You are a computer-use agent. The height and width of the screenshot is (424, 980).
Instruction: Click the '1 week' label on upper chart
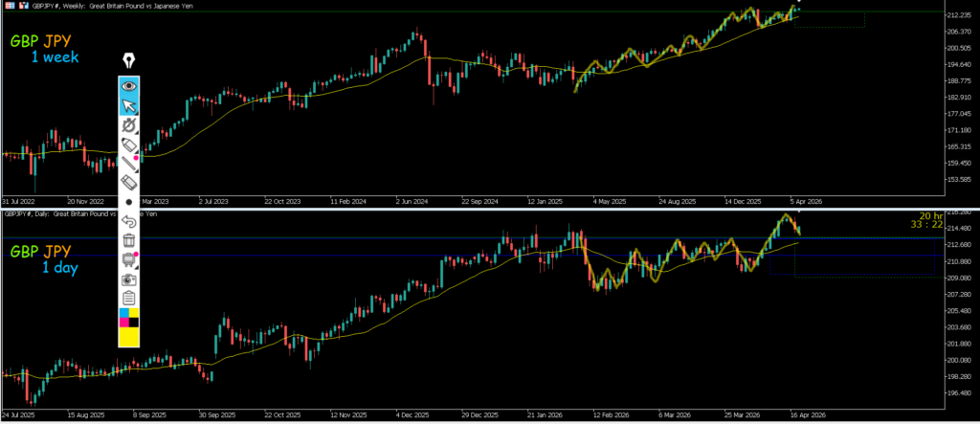pyautogui.click(x=54, y=58)
